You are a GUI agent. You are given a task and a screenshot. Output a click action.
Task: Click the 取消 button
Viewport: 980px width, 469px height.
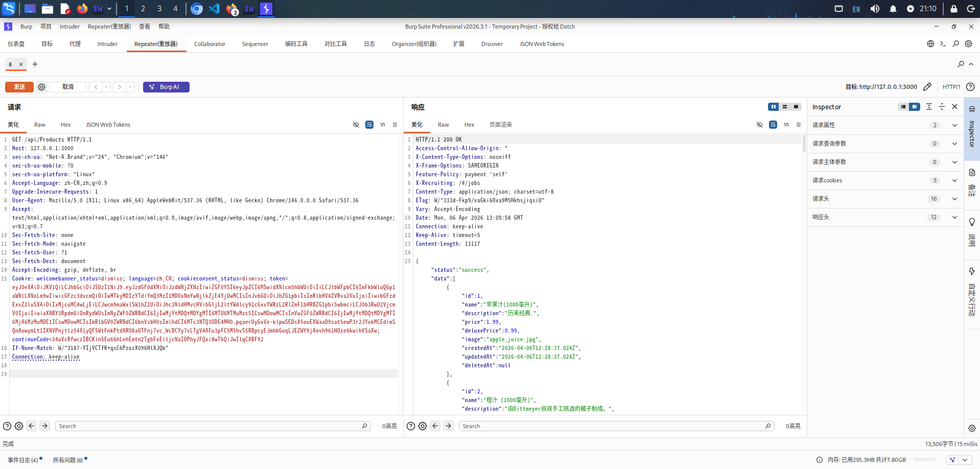(68, 87)
